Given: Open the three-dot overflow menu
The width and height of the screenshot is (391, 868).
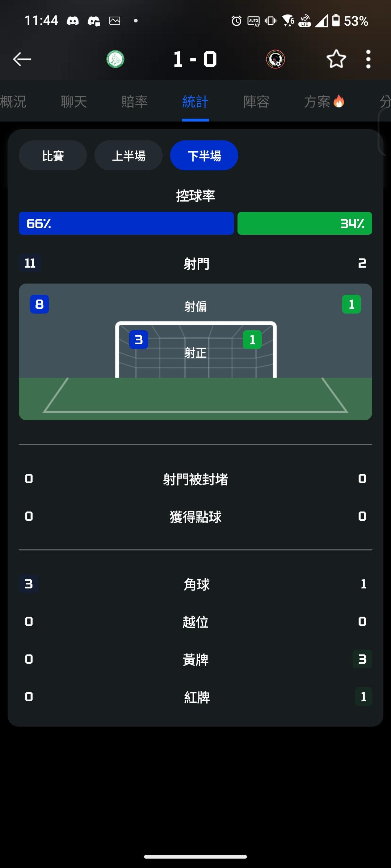Looking at the screenshot, I should [368, 59].
